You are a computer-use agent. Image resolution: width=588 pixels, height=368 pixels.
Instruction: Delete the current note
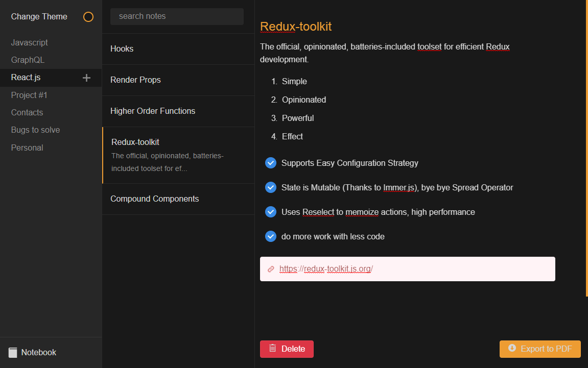click(x=287, y=349)
